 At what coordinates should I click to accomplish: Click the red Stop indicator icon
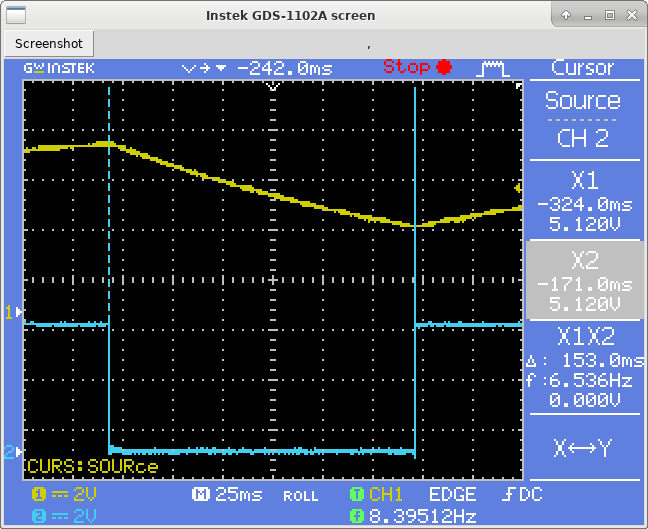[x=443, y=67]
